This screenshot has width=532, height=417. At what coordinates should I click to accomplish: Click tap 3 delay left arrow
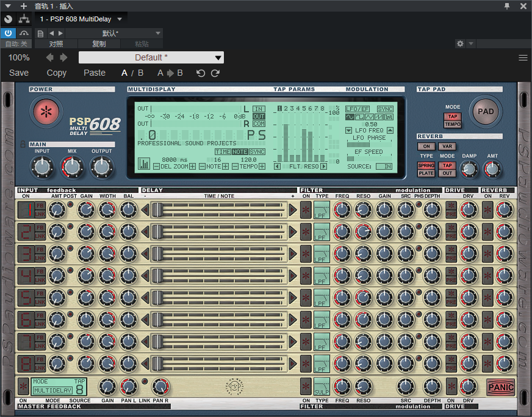[146, 254]
